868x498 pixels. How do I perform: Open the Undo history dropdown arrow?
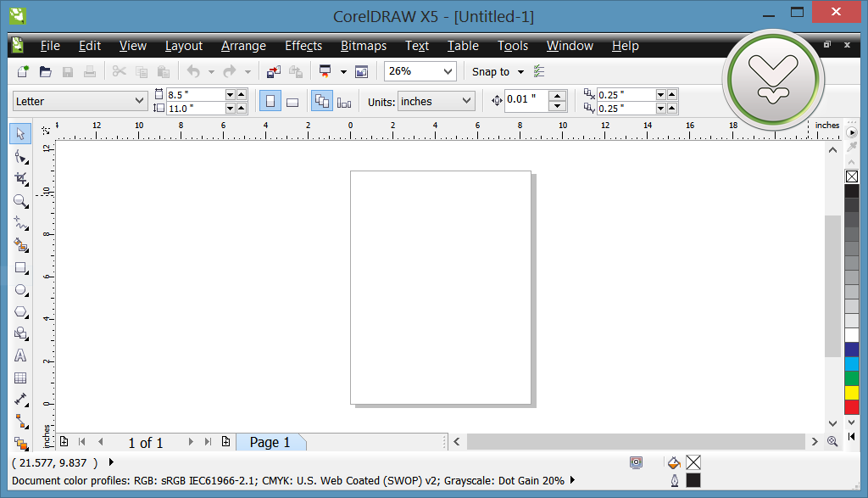pyautogui.click(x=211, y=72)
